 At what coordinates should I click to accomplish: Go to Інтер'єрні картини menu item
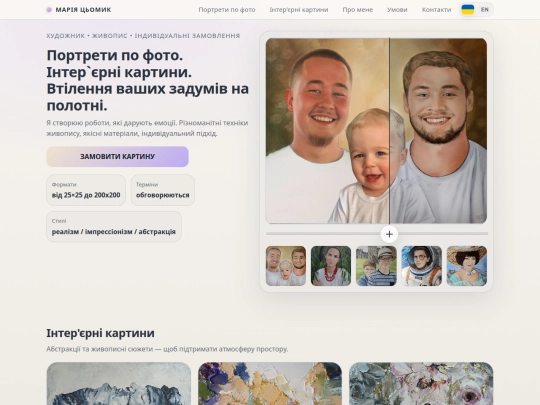pos(299,10)
